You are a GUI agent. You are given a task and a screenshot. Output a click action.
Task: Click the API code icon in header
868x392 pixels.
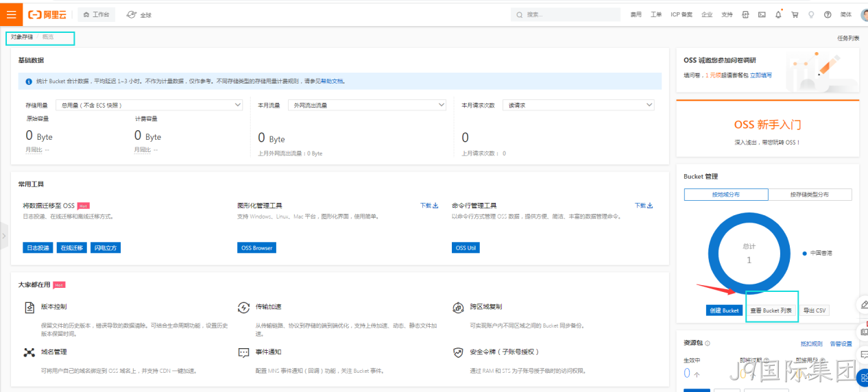tap(745, 14)
